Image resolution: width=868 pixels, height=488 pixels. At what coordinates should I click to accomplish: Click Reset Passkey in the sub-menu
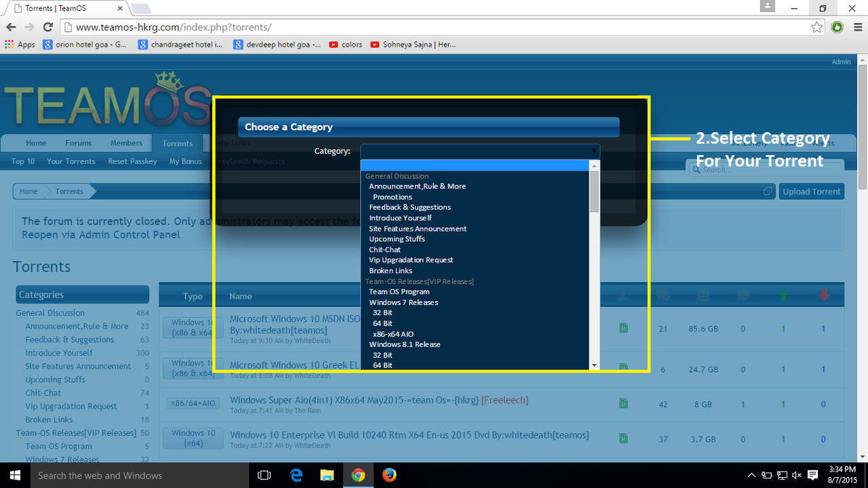pyautogui.click(x=132, y=161)
